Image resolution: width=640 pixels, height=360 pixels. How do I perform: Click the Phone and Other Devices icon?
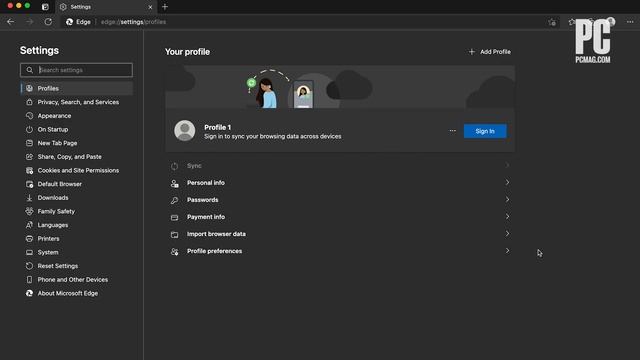[29, 280]
